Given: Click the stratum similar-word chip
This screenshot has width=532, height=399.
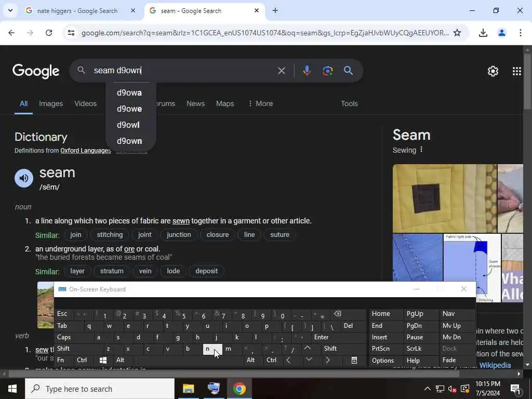Looking at the screenshot, I should pyautogui.click(x=112, y=271).
